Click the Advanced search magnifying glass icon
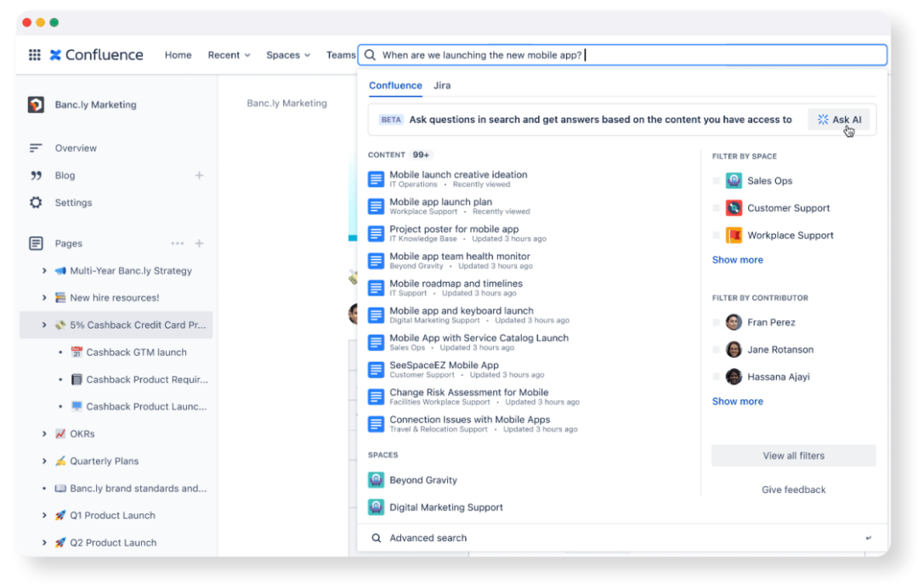Screen dimensions: 918x588 point(376,537)
